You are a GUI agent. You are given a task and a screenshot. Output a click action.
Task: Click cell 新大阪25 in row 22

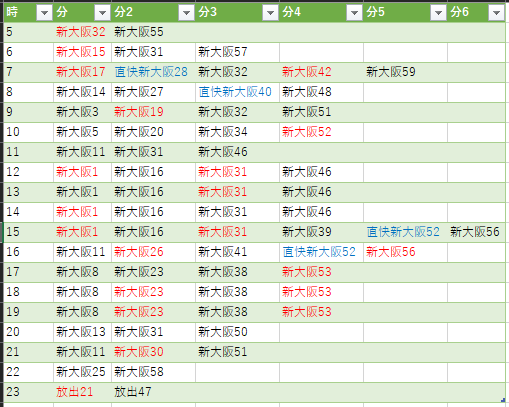(81, 372)
